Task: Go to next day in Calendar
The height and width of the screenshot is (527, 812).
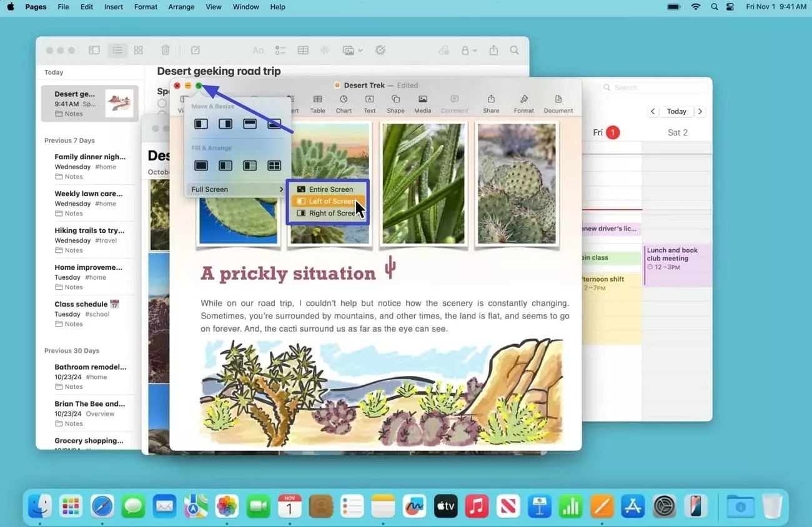Action: tap(700, 111)
